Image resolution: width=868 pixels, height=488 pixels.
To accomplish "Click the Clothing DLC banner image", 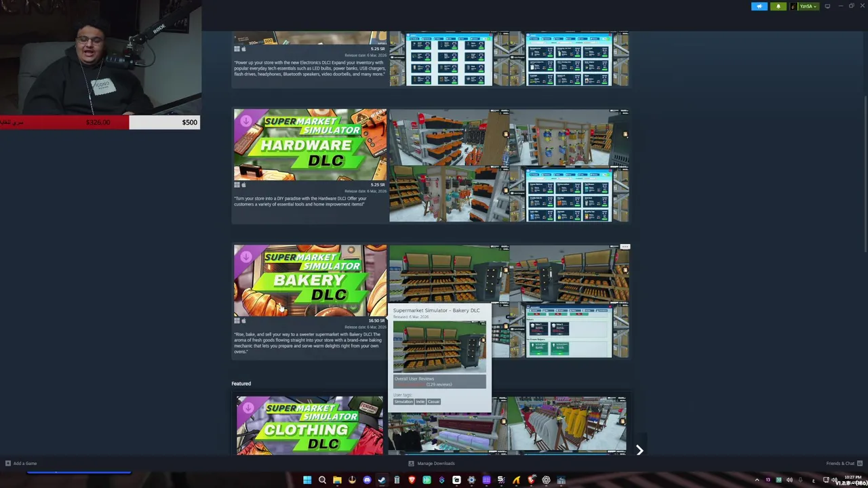I will pyautogui.click(x=309, y=425).
